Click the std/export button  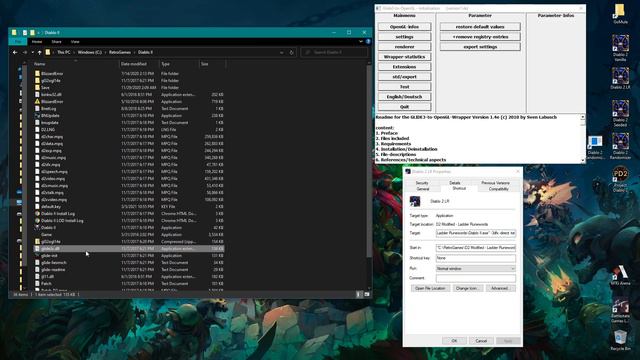coord(404,77)
